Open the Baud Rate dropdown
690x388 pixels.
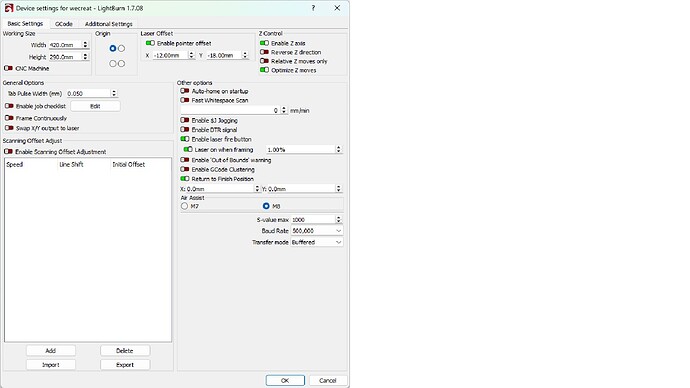click(317, 231)
